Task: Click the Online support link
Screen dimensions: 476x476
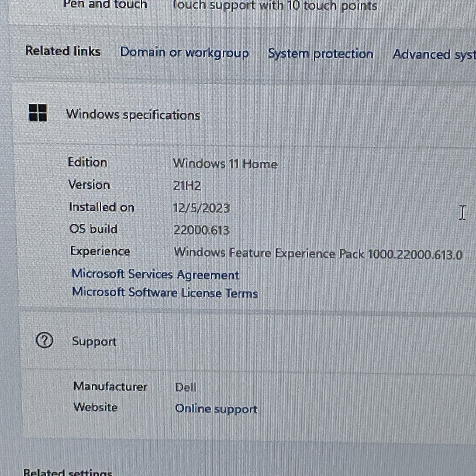Action: [x=216, y=409]
